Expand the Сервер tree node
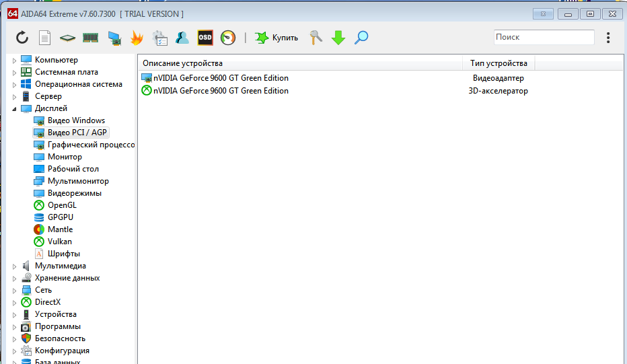 14,97
